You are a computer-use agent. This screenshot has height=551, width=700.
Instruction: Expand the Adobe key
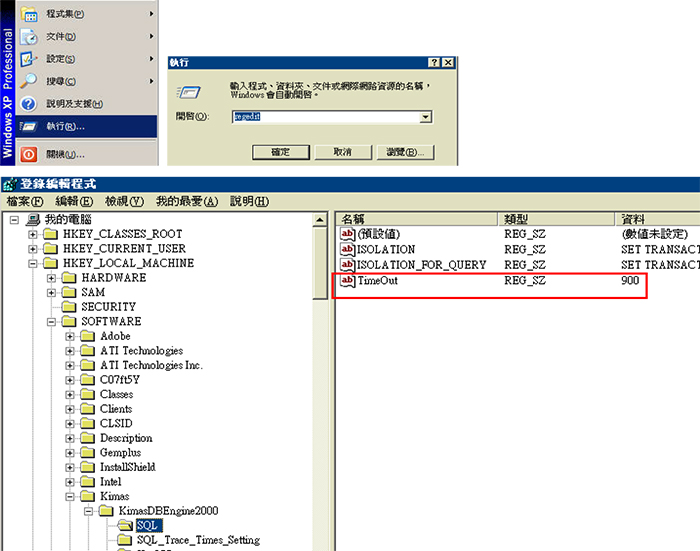click(70, 336)
